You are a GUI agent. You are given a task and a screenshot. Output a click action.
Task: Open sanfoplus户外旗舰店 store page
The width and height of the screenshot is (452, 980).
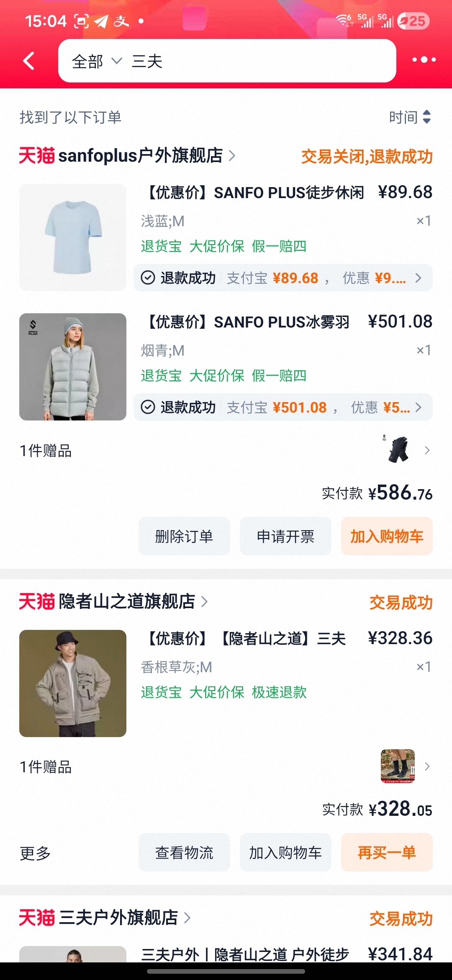pos(140,155)
